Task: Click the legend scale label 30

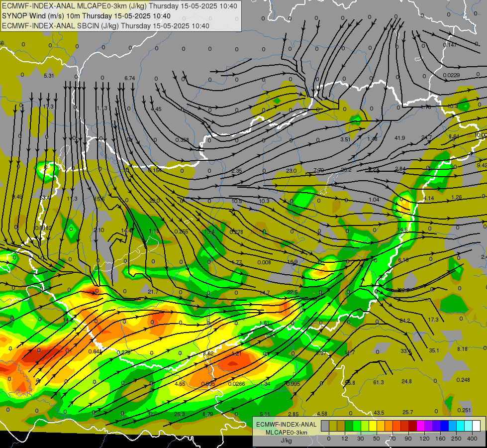Action: point(361,439)
